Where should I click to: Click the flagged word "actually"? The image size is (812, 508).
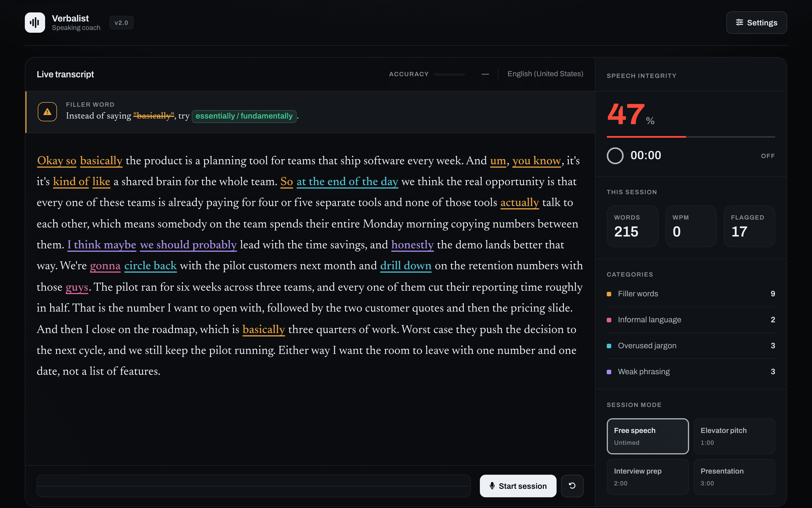pyautogui.click(x=519, y=203)
